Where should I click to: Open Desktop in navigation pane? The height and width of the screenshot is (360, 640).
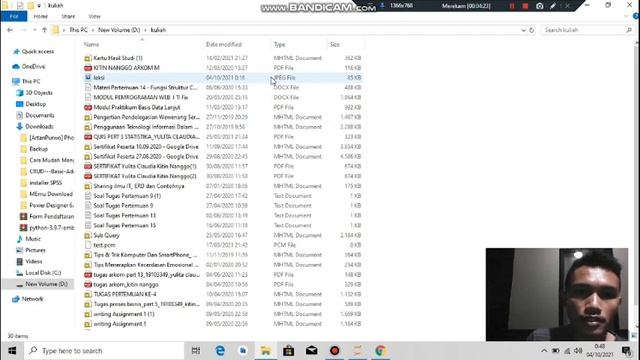tap(36, 104)
